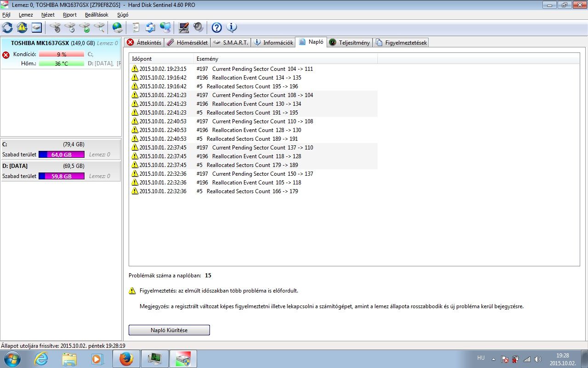Select the row Current Pending Sector Count 137 -> 110

click(254, 147)
